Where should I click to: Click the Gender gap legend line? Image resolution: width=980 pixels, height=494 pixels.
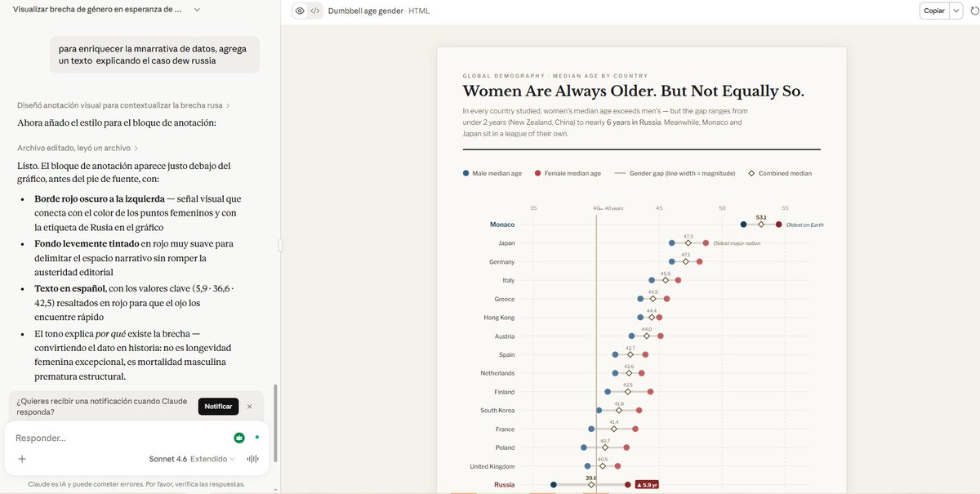point(620,173)
